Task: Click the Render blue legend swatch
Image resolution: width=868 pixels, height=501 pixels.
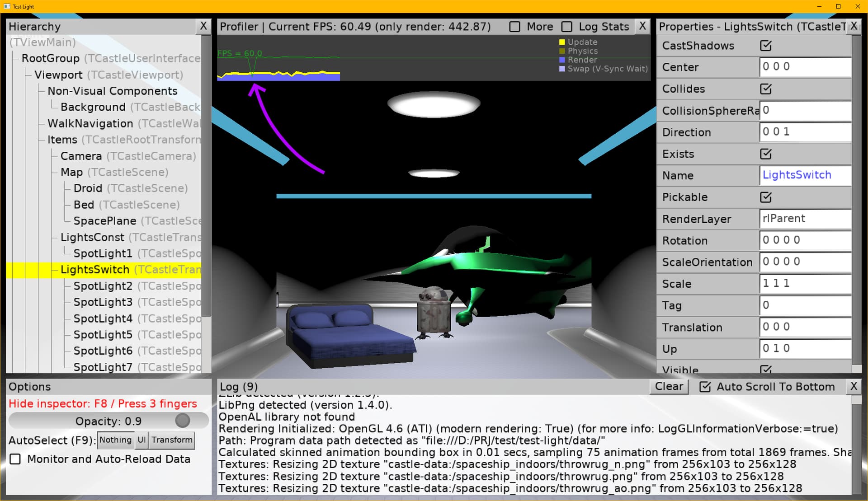Action: 562,60
